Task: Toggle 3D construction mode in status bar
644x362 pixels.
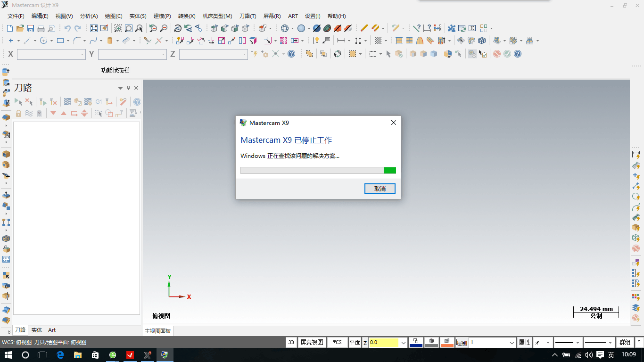Action: (291, 342)
